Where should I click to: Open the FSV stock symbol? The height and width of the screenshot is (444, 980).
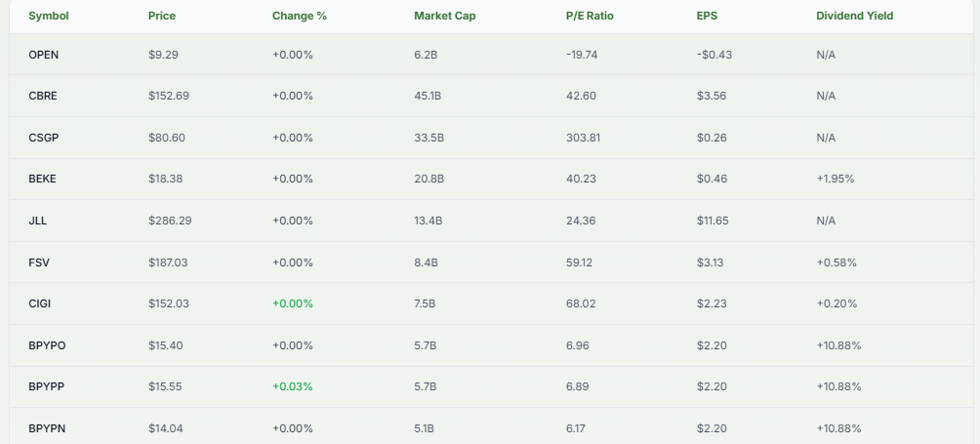coord(39,262)
